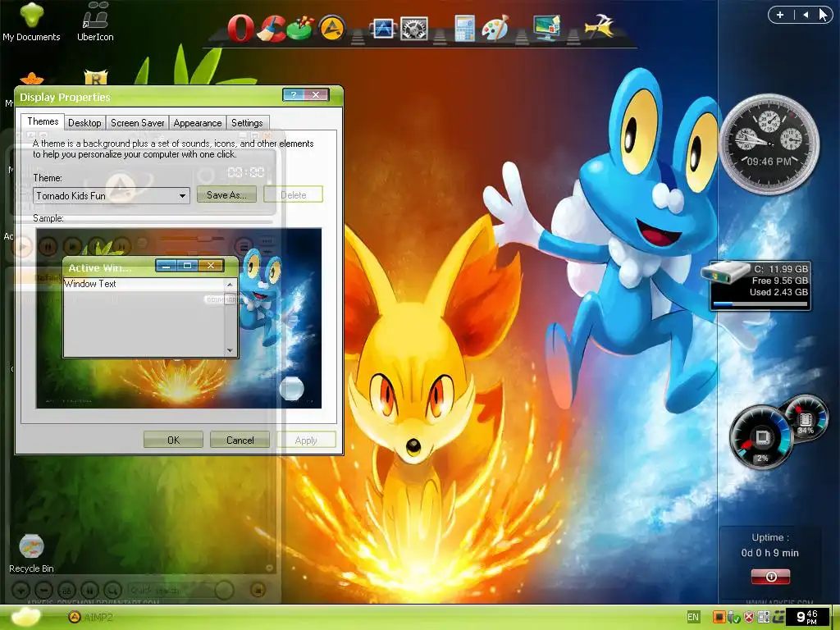Open My Documents desktop icon
The height and width of the screenshot is (630, 840).
coord(31,21)
